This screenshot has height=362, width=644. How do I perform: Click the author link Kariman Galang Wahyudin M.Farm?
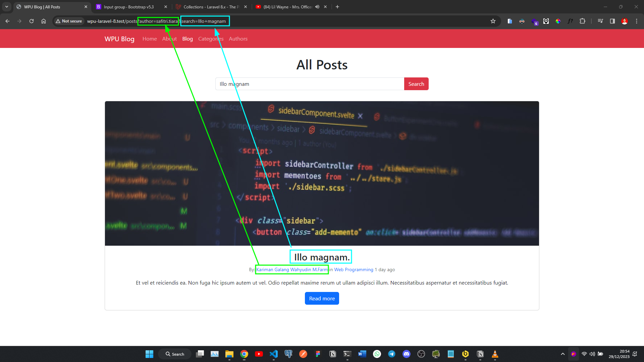(292, 269)
